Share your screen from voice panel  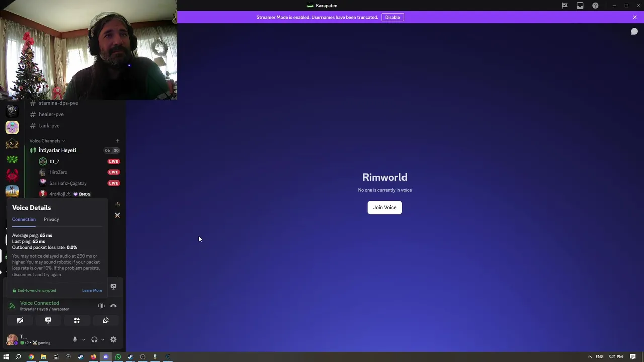48,320
